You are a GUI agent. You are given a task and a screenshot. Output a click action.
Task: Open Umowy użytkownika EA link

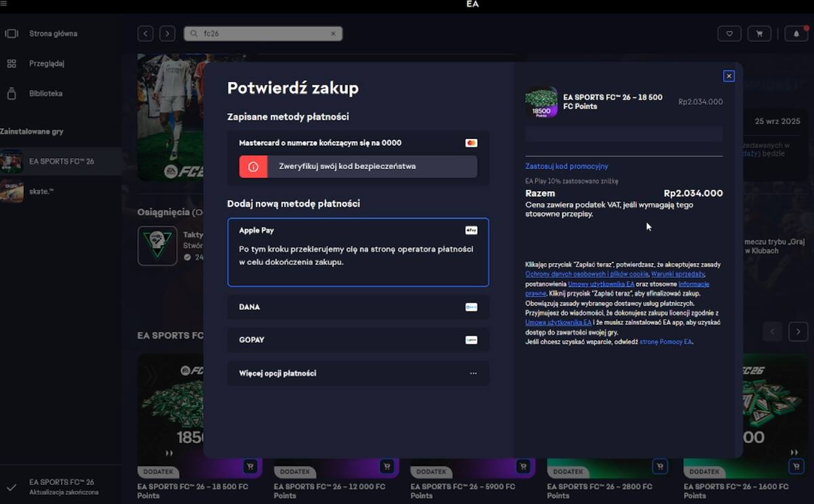coord(602,284)
